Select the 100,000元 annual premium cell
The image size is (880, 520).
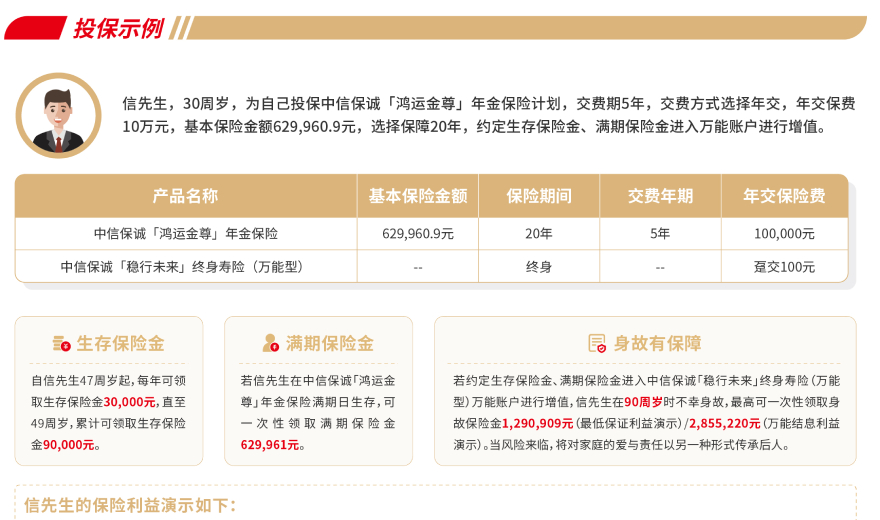[785, 233]
